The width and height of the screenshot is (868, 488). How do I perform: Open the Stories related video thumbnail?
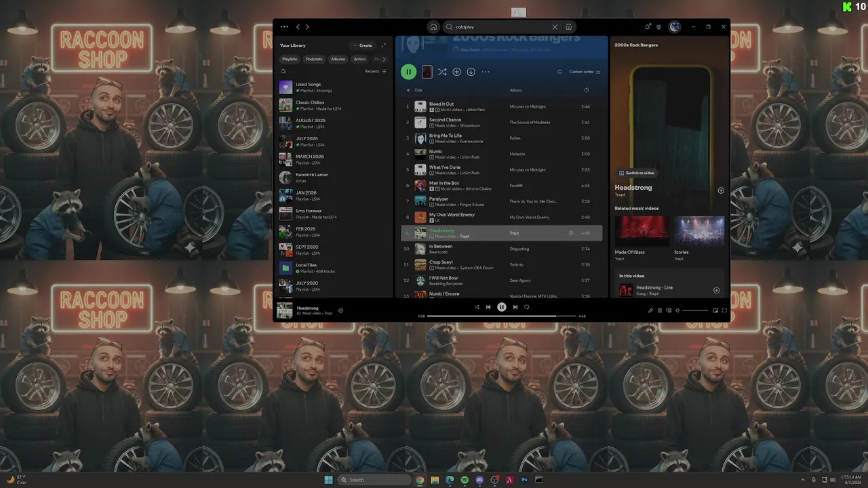point(699,231)
